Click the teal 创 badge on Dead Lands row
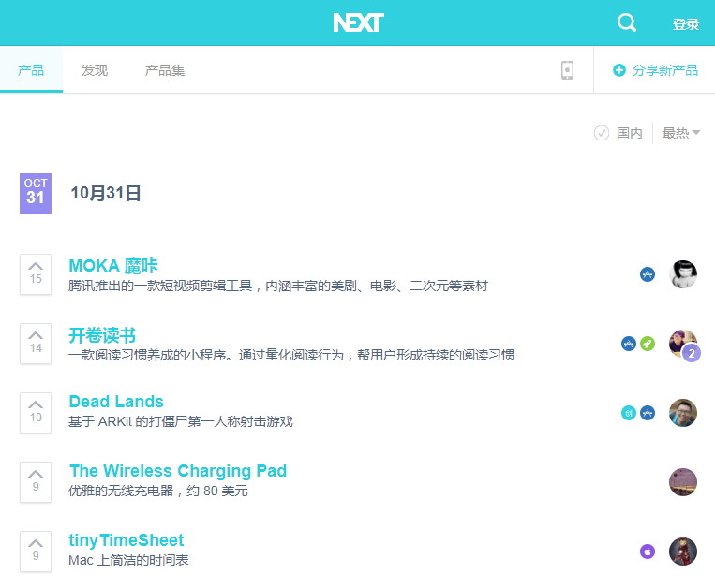715x588 pixels. pyautogui.click(x=629, y=413)
